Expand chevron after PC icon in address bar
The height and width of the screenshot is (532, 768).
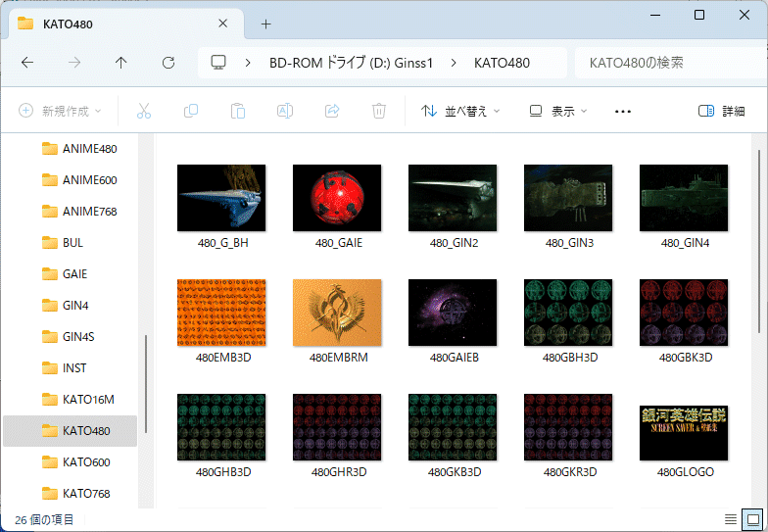click(x=248, y=63)
